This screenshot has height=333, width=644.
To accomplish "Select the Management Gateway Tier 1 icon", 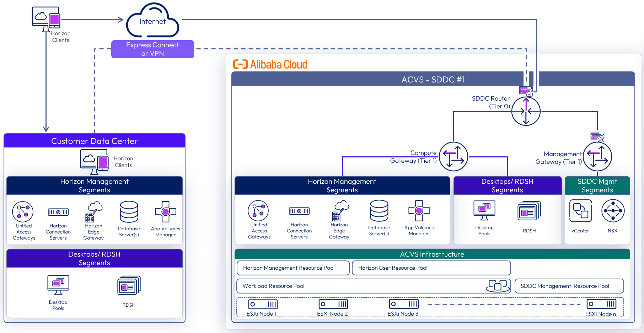I will pyautogui.click(x=597, y=156).
